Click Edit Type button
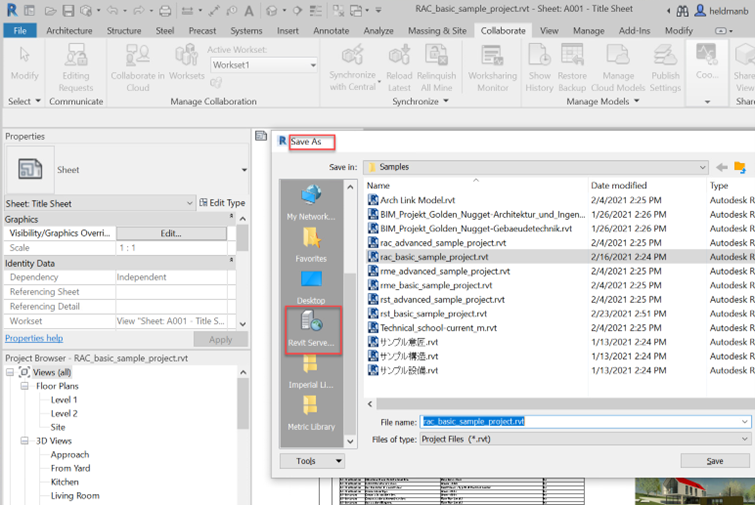Viewport: 755px width, 505px height. [x=222, y=203]
